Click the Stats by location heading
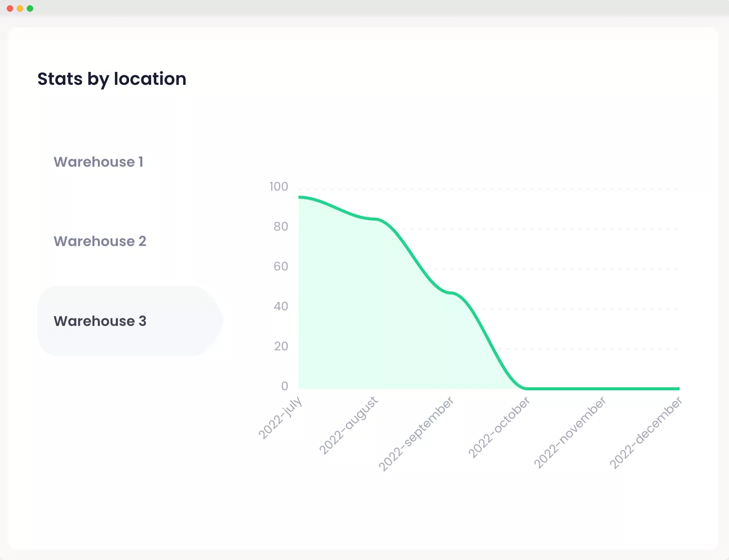Viewport: 729px width, 560px height. [112, 79]
